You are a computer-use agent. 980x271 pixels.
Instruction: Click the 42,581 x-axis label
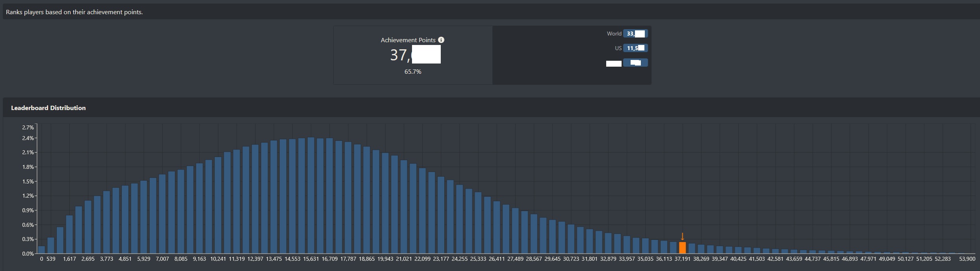(x=776, y=259)
